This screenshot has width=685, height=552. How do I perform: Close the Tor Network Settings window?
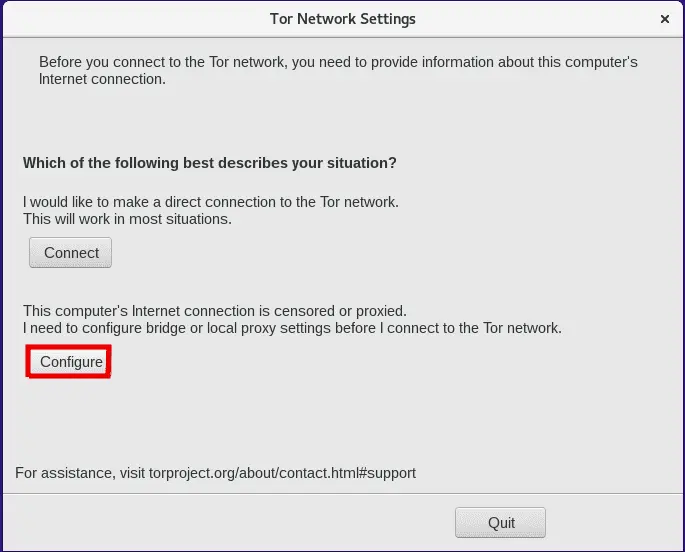coord(665,19)
